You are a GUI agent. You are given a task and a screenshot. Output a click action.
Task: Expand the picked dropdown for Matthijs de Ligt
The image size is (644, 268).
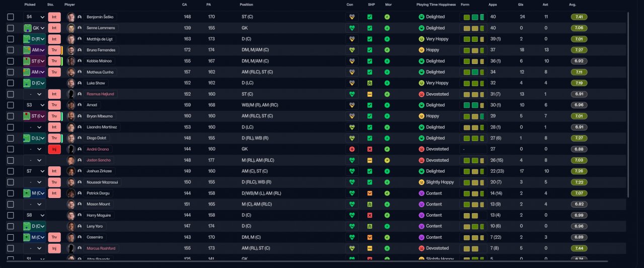pyautogui.click(x=34, y=39)
